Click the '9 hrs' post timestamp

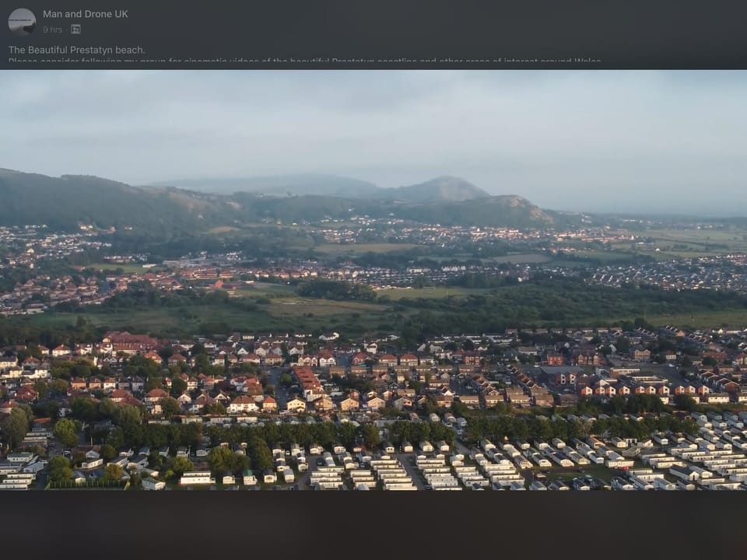[52, 30]
